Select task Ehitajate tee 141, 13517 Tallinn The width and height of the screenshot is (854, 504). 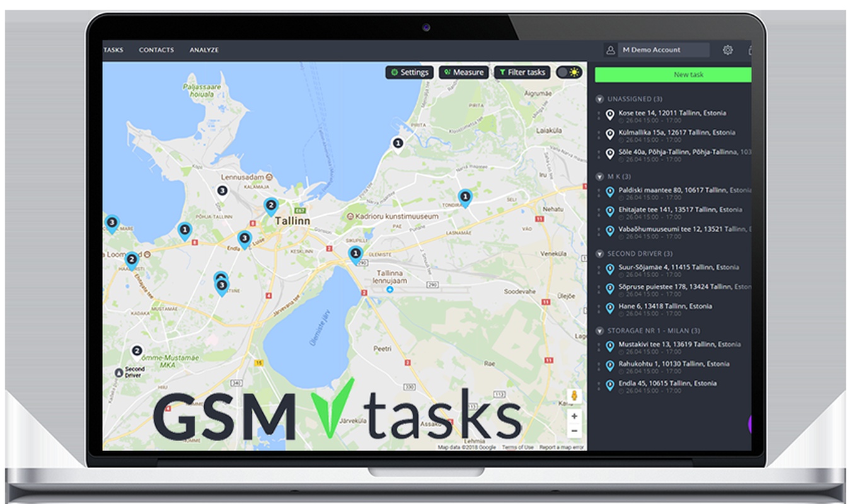[x=681, y=209]
